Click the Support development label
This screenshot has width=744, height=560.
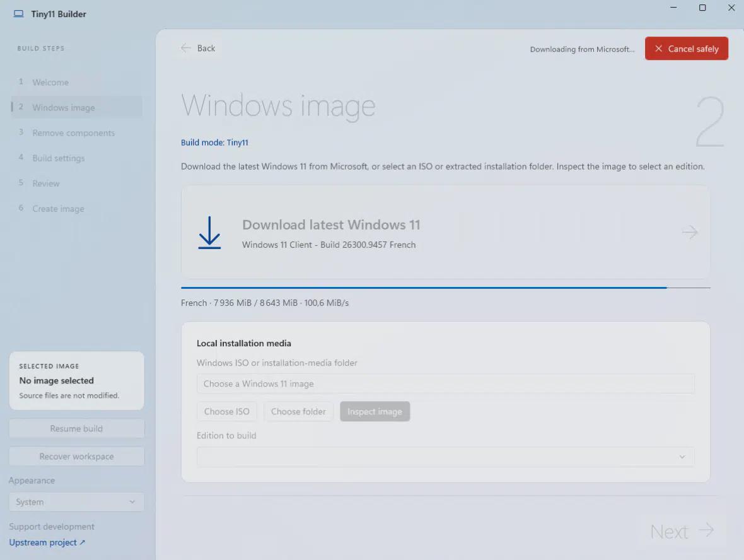coord(52,527)
